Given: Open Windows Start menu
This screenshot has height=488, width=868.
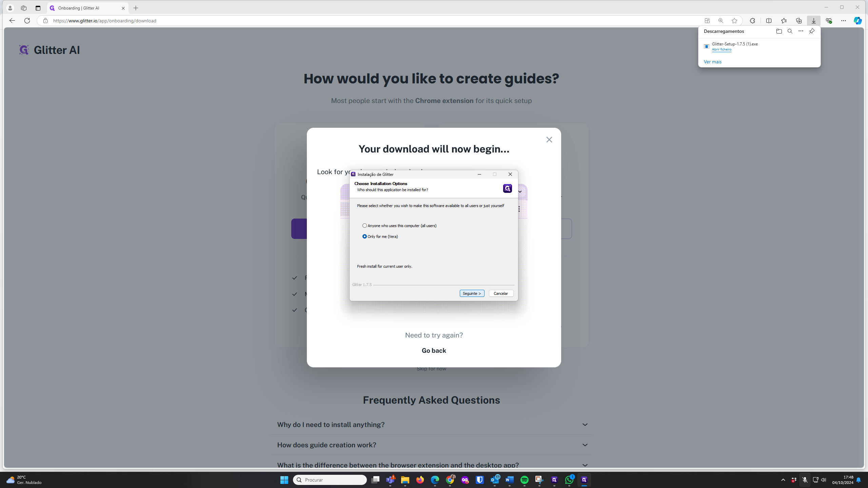Looking at the screenshot, I should coord(284,480).
